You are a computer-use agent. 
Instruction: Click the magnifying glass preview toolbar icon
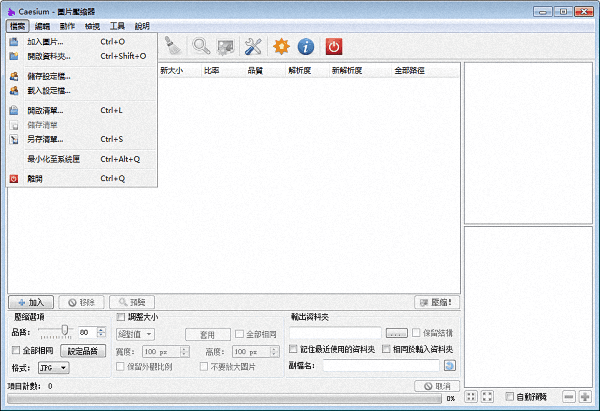click(x=201, y=46)
